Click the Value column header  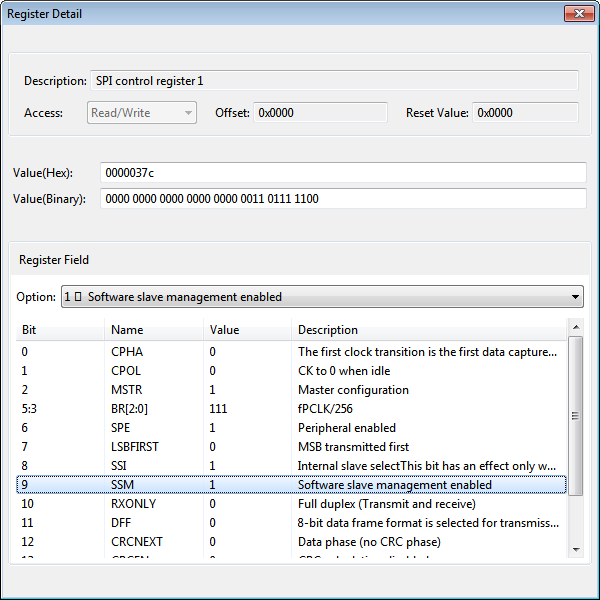pyautogui.click(x=247, y=329)
